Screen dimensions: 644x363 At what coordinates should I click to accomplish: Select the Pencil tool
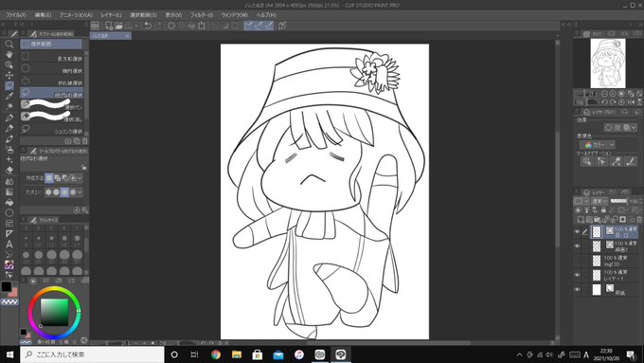(x=9, y=128)
